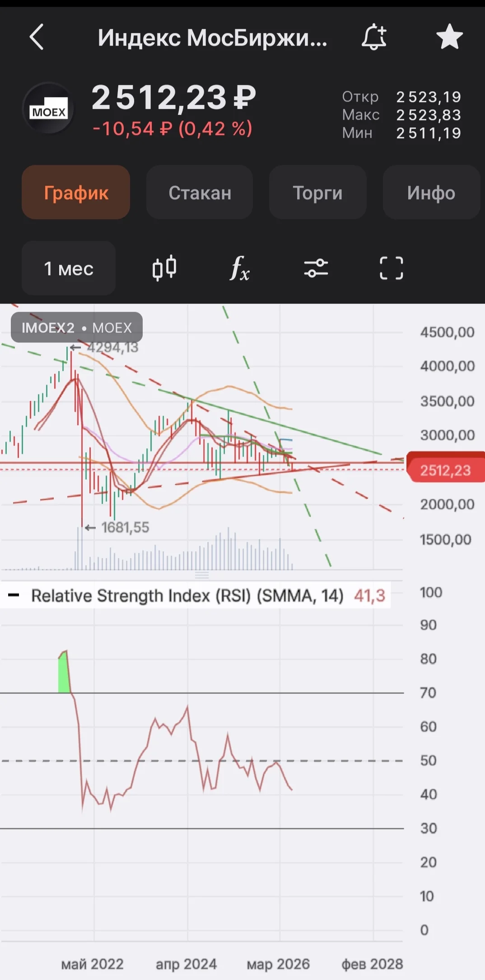Select the График tab
This screenshot has height=980, width=485.
click(76, 192)
